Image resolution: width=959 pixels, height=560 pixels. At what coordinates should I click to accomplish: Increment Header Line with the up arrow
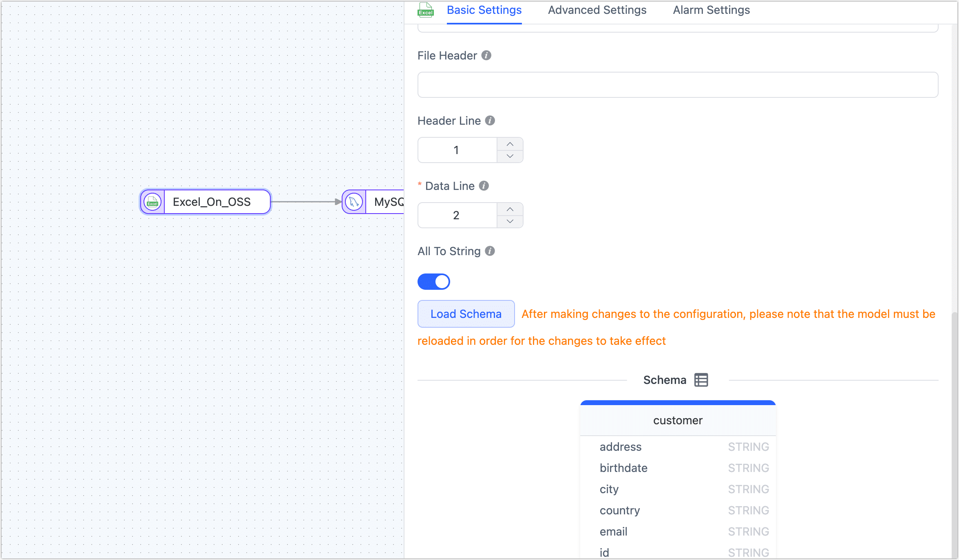coord(510,144)
